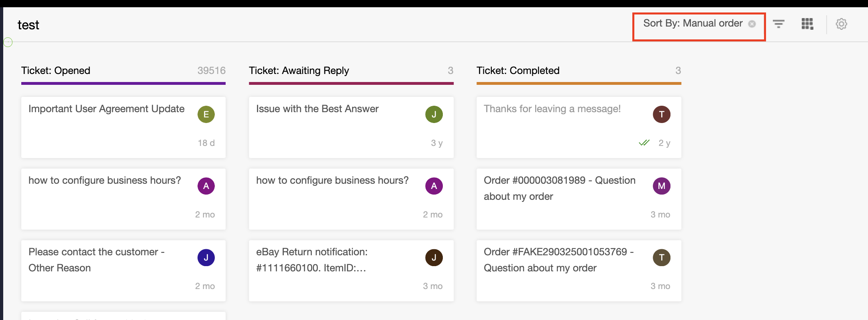The height and width of the screenshot is (320, 868).
Task: Click the maroon T avatar on Thanks message ticket
Action: [x=662, y=114]
